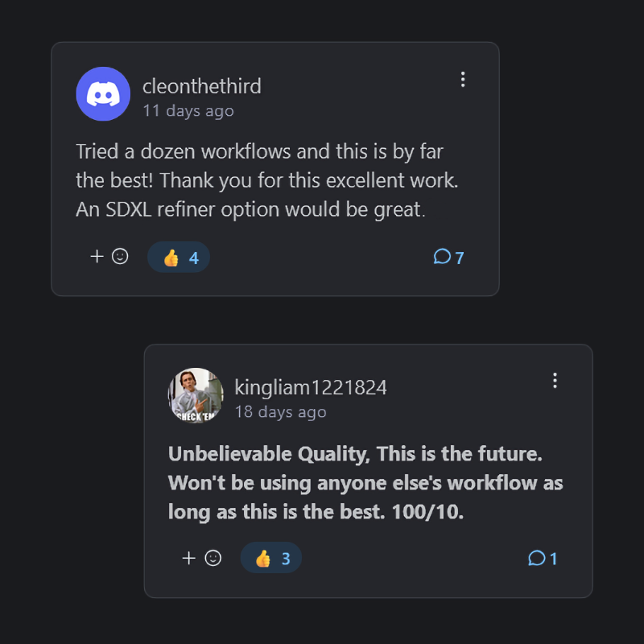Click the "18 days ago" timestamp
Viewport: 644px width, 644px height.
pos(280,412)
